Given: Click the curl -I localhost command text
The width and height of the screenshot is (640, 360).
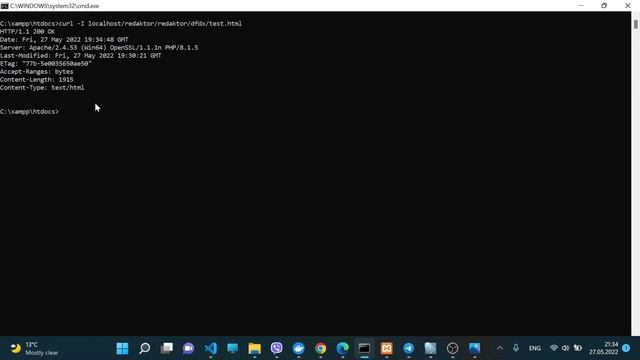Looking at the screenshot, I should click(x=150, y=24).
